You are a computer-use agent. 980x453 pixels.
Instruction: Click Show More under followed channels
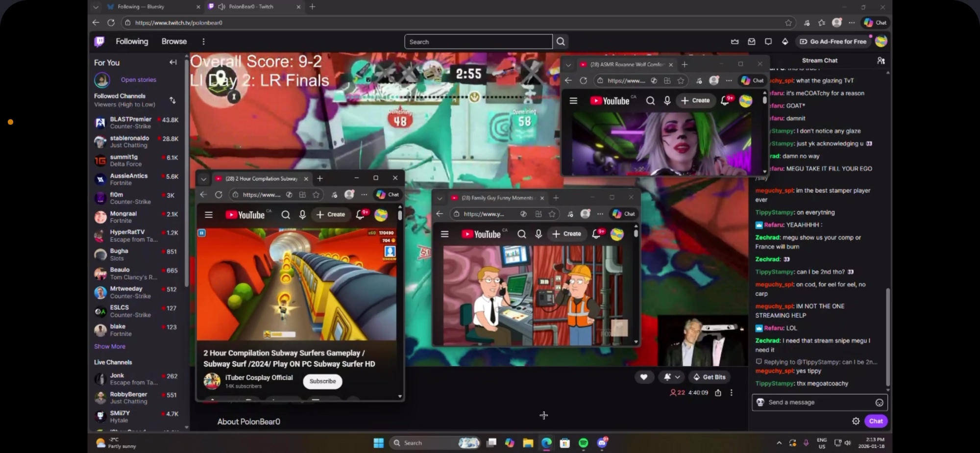[110, 347]
